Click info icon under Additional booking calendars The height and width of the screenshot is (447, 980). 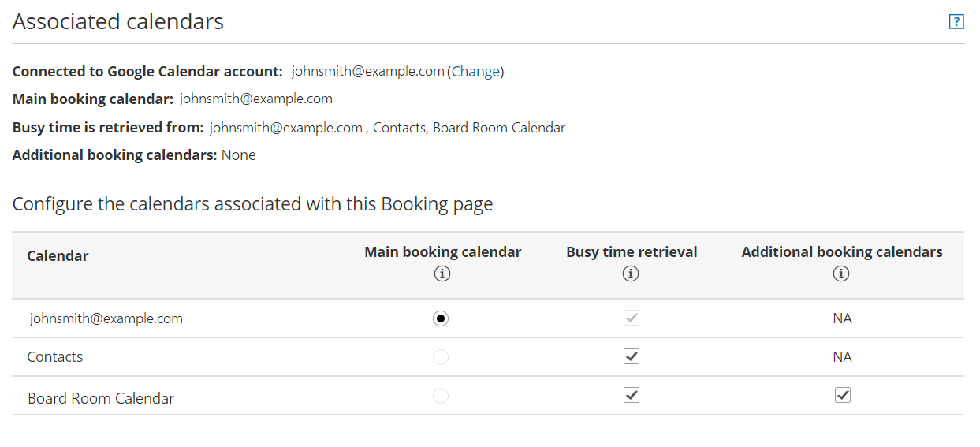pyautogui.click(x=841, y=274)
